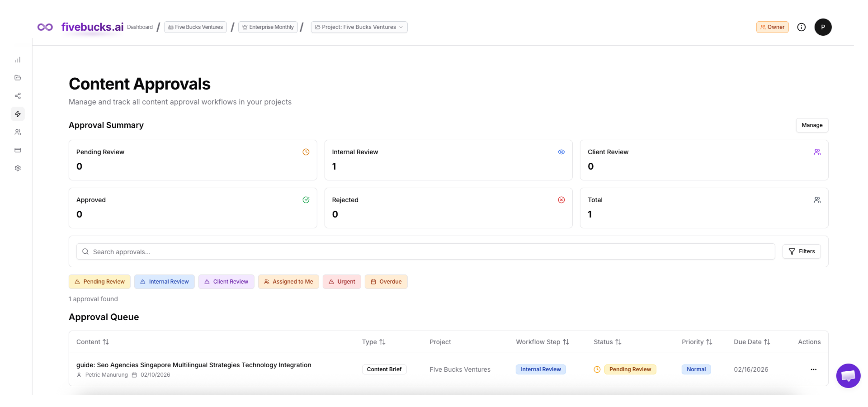Click the billing card icon in sidebar
This screenshot has width=868, height=407.
18,150
